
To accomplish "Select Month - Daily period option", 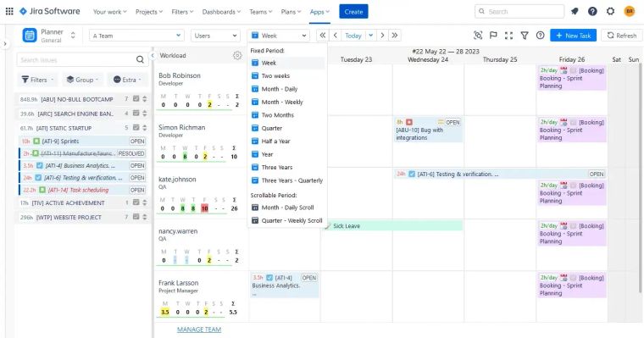I will click(286, 89).
